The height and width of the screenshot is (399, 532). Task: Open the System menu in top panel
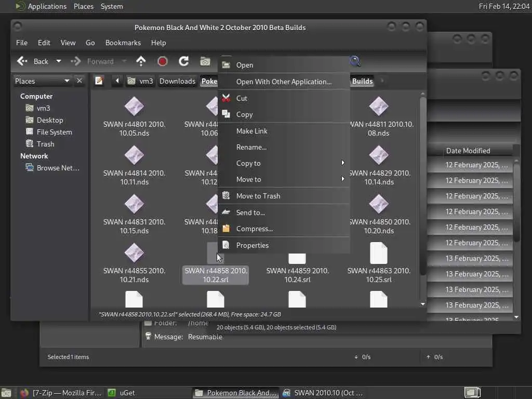click(x=112, y=6)
